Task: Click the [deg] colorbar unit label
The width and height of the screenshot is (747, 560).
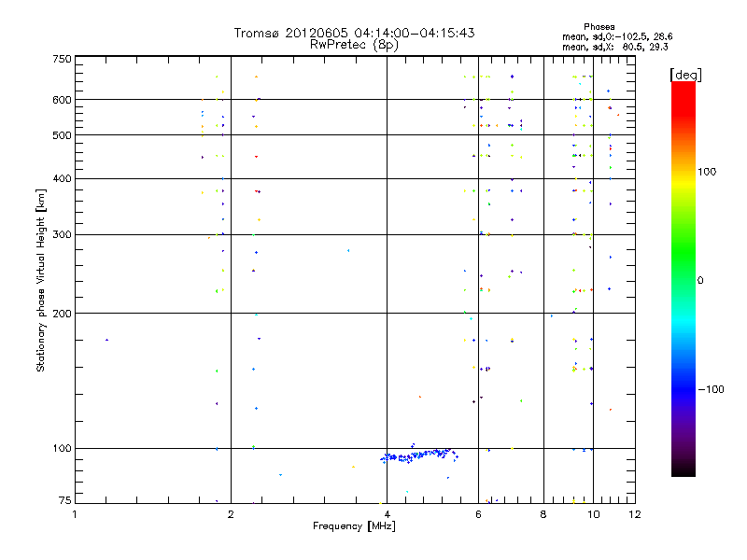Action: (685, 75)
